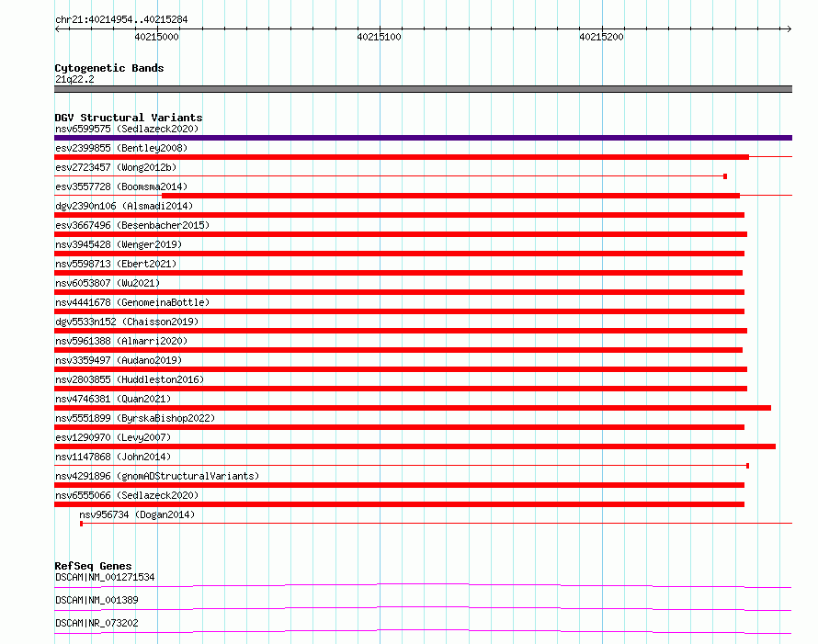Click the red nsv3359497 variant bar

coord(401,369)
